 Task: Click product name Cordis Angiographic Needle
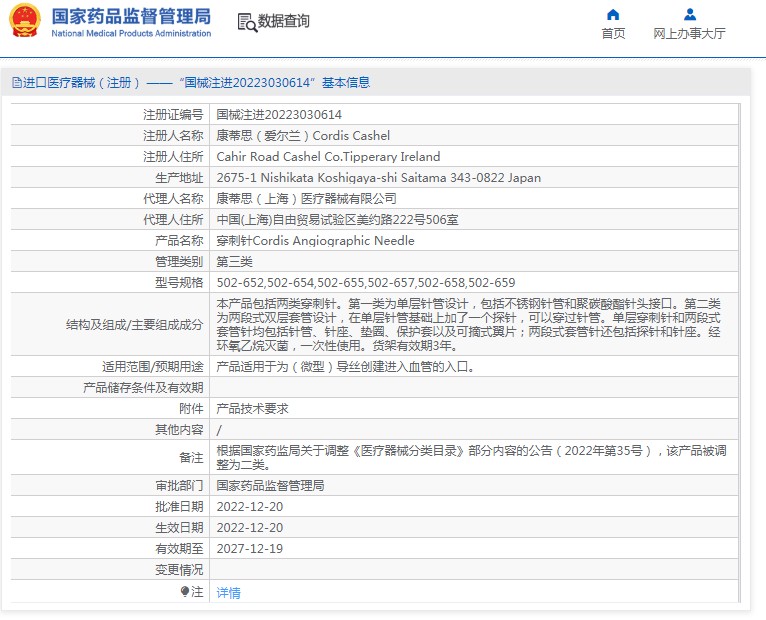(316, 241)
